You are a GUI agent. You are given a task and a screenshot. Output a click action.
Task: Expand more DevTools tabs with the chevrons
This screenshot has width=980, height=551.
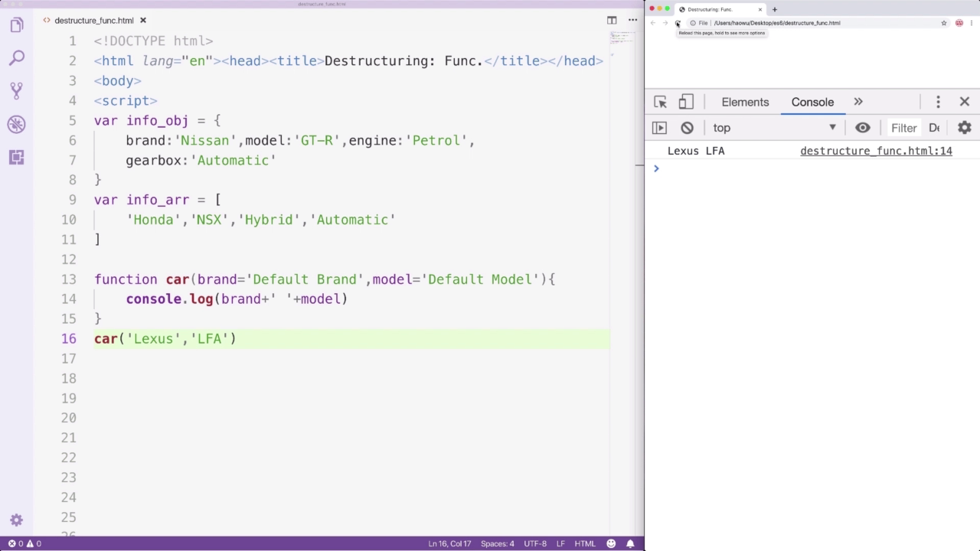coord(858,102)
